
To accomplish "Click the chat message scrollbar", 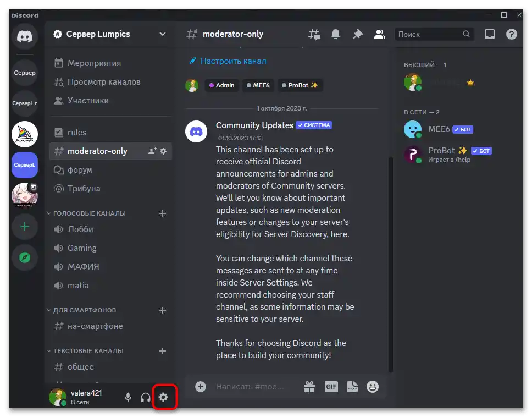I will [x=391, y=265].
